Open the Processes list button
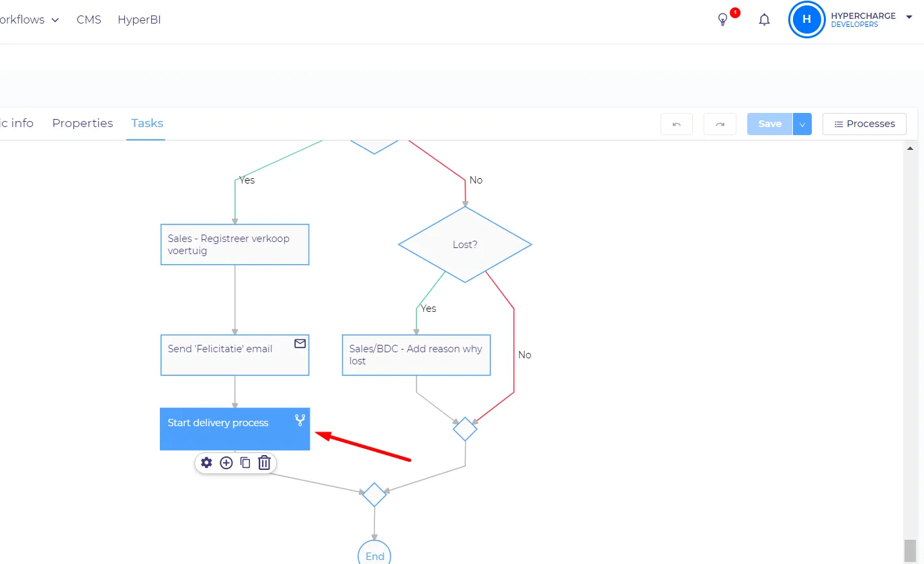This screenshot has width=924, height=564. tap(864, 124)
